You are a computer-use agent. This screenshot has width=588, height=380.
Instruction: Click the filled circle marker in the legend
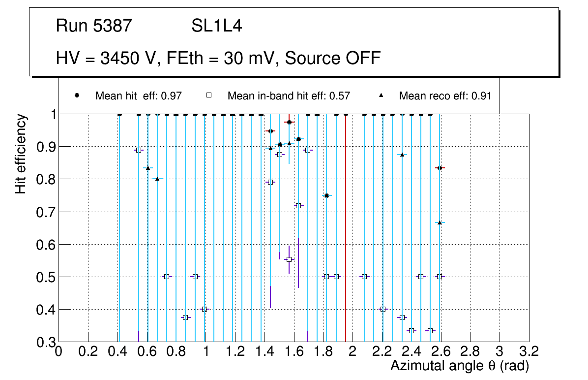click(77, 95)
